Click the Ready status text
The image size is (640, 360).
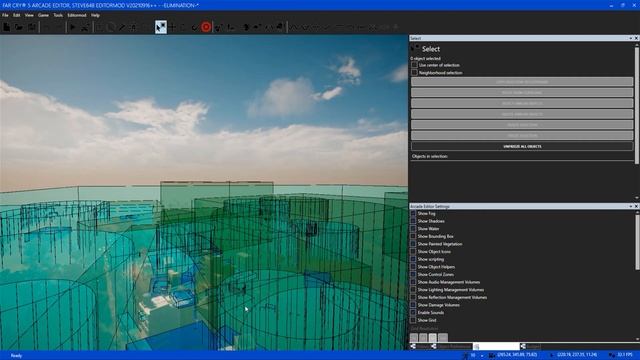click(16, 356)
